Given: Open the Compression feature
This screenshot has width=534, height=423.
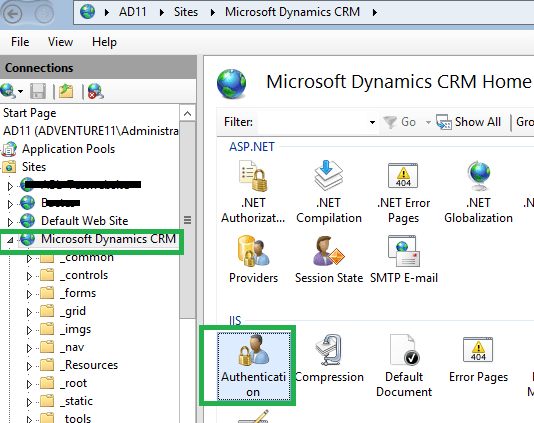Looking at the screenshot, I should [x=329, y=358].
